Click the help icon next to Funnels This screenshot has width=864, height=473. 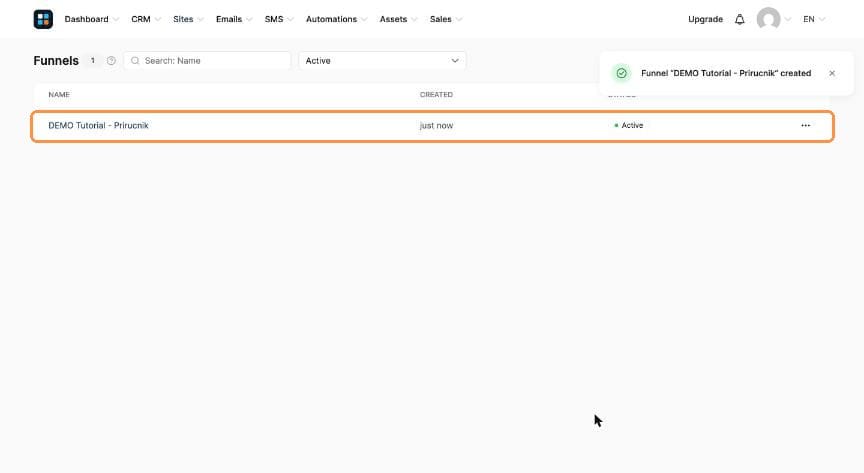pos(111,61)
